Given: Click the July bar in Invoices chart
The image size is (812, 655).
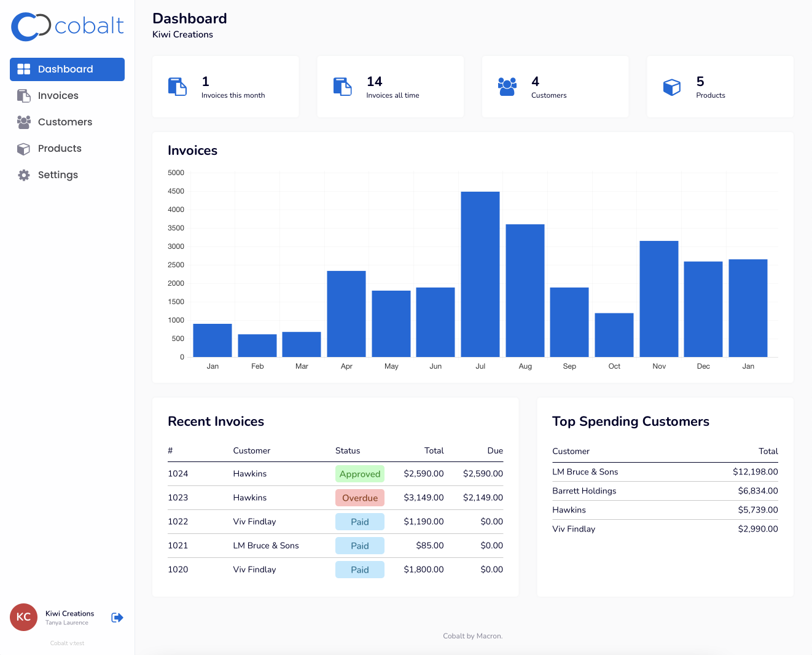Looking at the screenshot, I should pyautogui.click(x=480, y=274).
